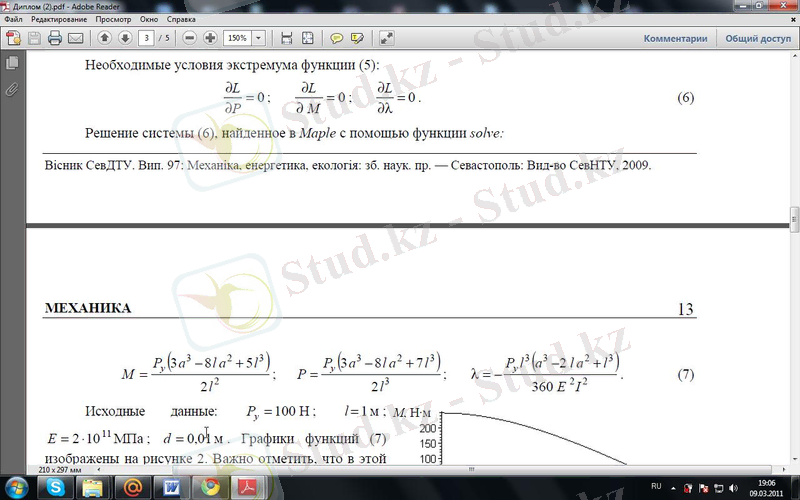Send file by email envelope icon

[x=76, y=38]
